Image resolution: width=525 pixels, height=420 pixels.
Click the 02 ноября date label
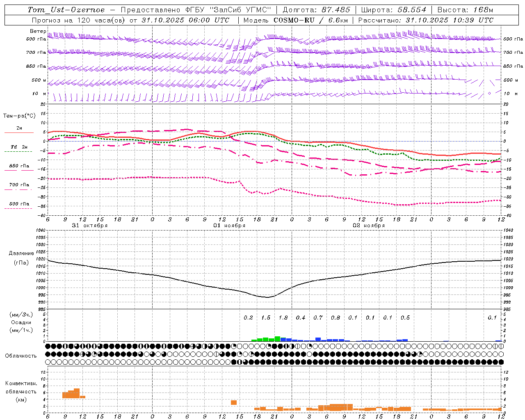[x=369, y=226]
